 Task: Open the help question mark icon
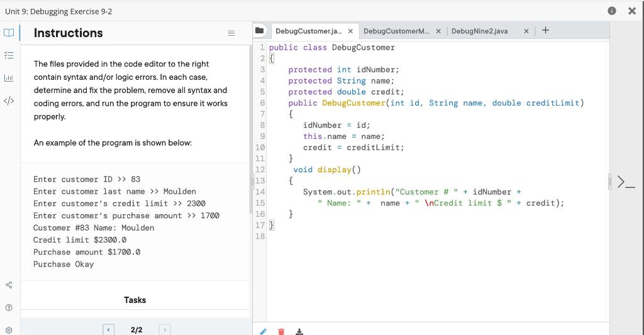coord(9,307)
